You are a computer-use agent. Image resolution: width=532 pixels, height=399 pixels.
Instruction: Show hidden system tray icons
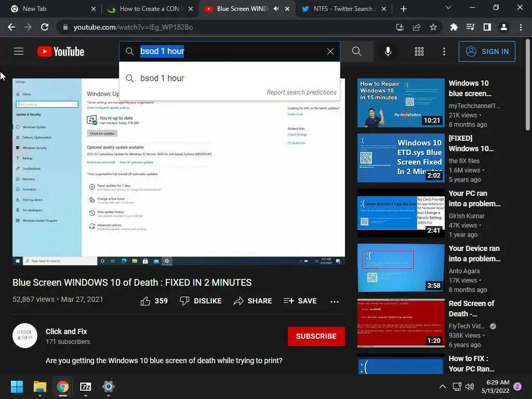(x=443, y=387)
